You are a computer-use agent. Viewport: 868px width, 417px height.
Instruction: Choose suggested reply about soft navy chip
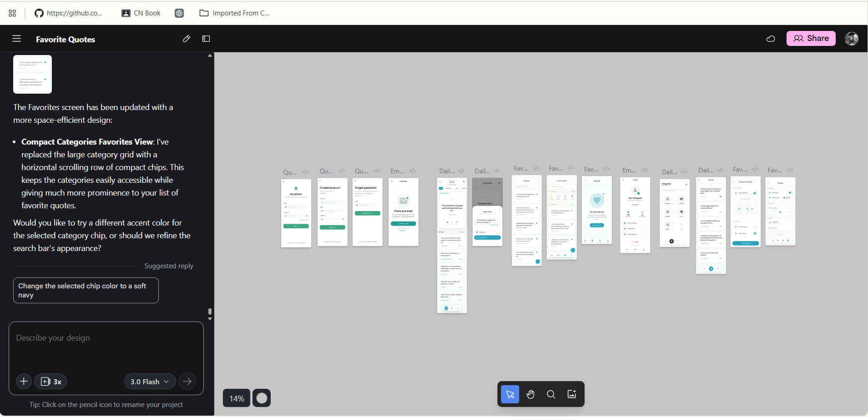86,290
